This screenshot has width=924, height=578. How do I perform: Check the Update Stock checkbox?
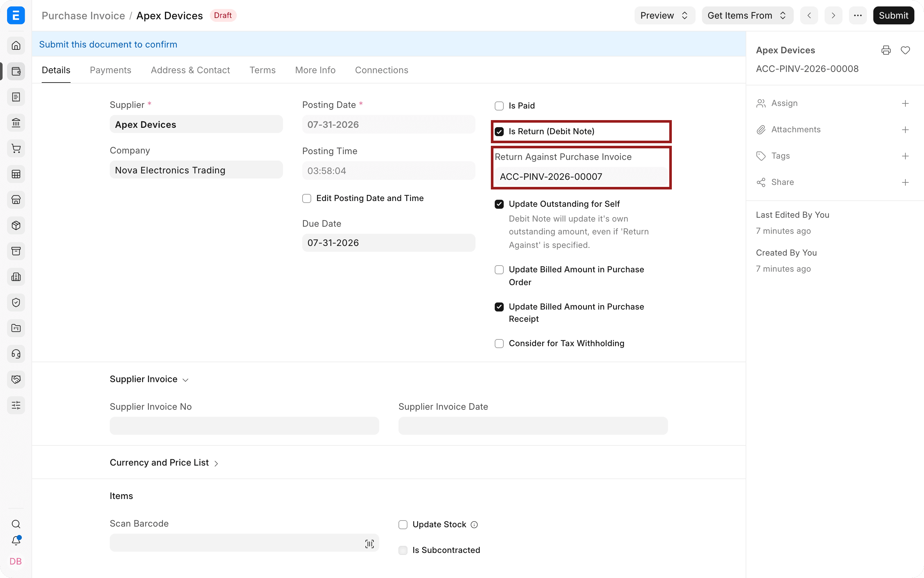403,525
